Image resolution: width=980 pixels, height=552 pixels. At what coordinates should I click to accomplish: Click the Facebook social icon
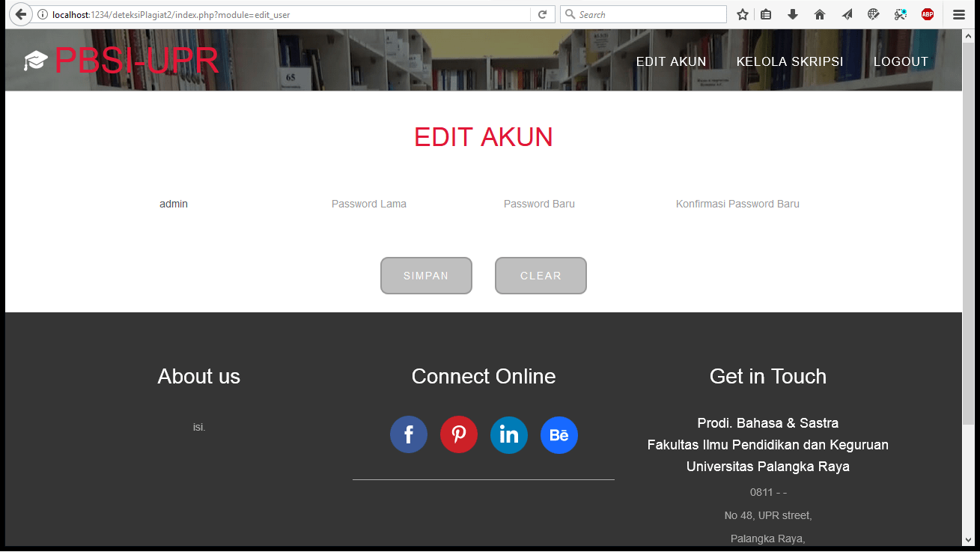pos(409,434)
